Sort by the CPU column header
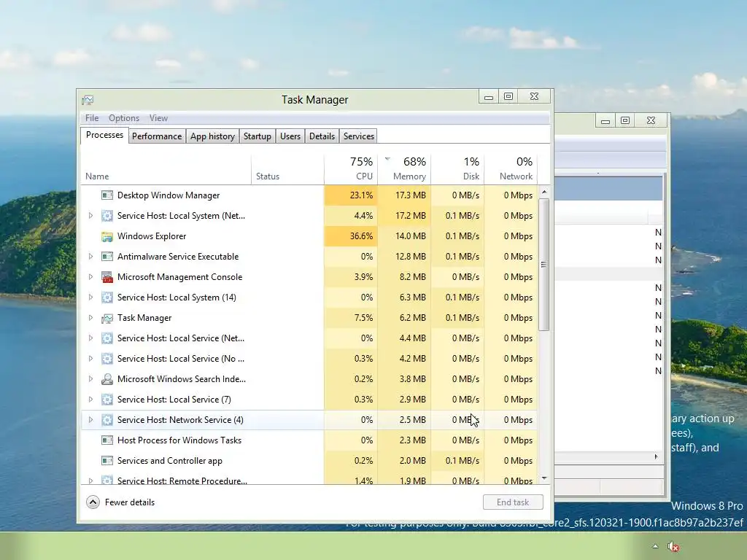The height and width of the screenshot is (560, 747). point(351,169)
